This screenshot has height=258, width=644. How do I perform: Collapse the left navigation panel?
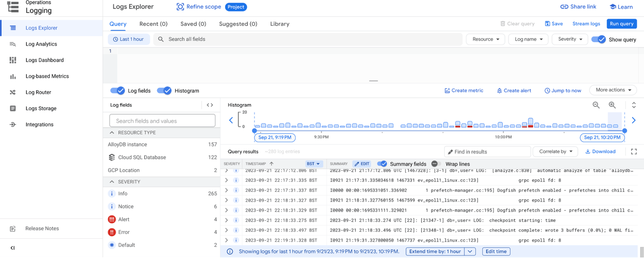click(12, 248)
